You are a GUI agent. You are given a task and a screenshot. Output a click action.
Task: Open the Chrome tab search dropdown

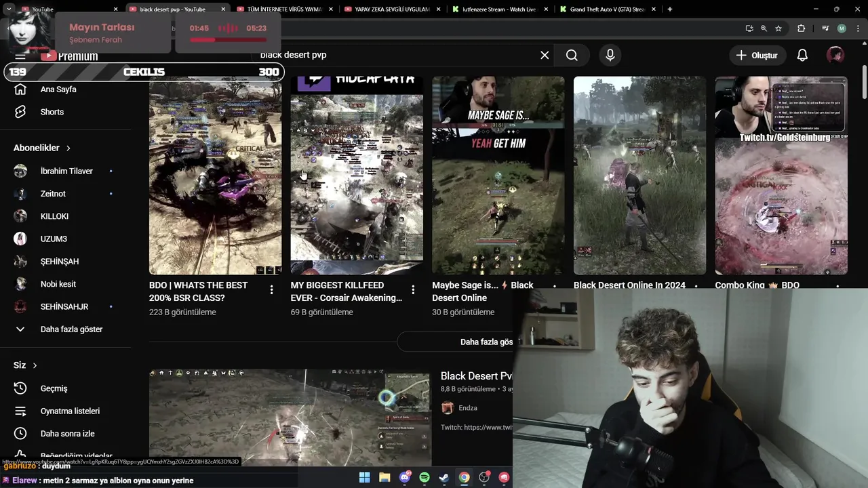(x=9, y=9)
